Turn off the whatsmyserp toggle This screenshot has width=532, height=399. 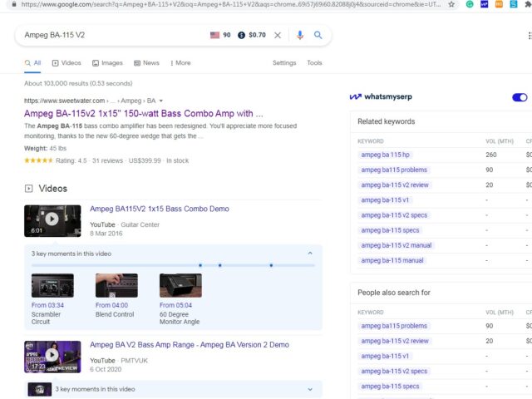520,97
